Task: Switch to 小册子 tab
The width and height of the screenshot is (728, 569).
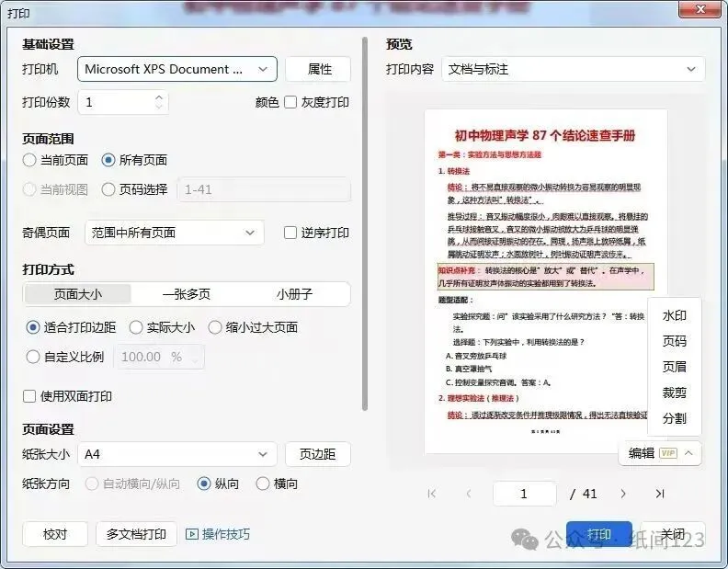Action: (x=295, y=294)
